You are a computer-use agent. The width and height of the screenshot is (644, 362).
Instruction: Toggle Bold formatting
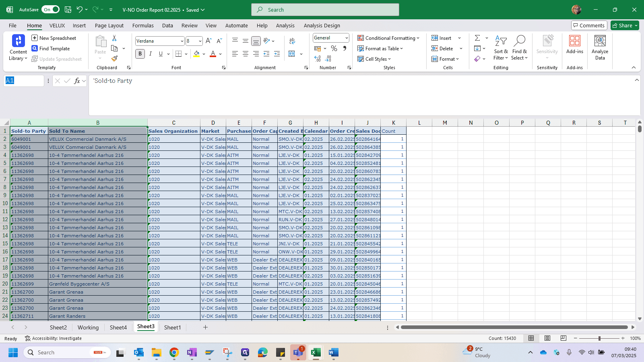click(x=140, y=54)
